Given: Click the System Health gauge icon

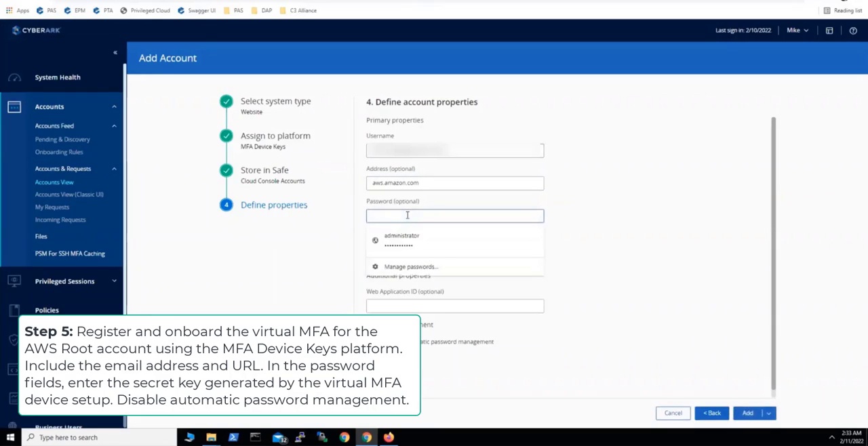Looking at the screenshot, I should tap(14, 77).
